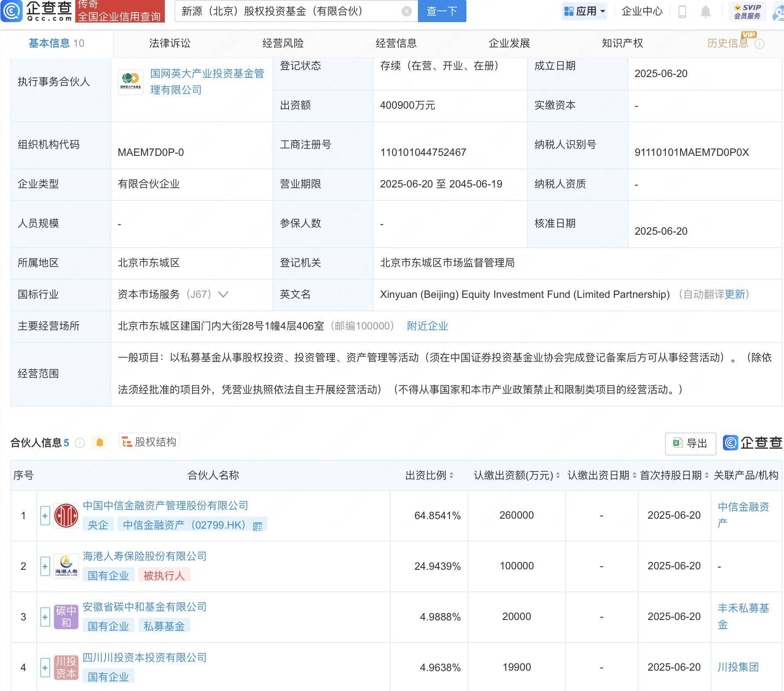Viewport: 784px width, 691px height.
Task: Open 企业中心 link in header
Action: (642, 11)
